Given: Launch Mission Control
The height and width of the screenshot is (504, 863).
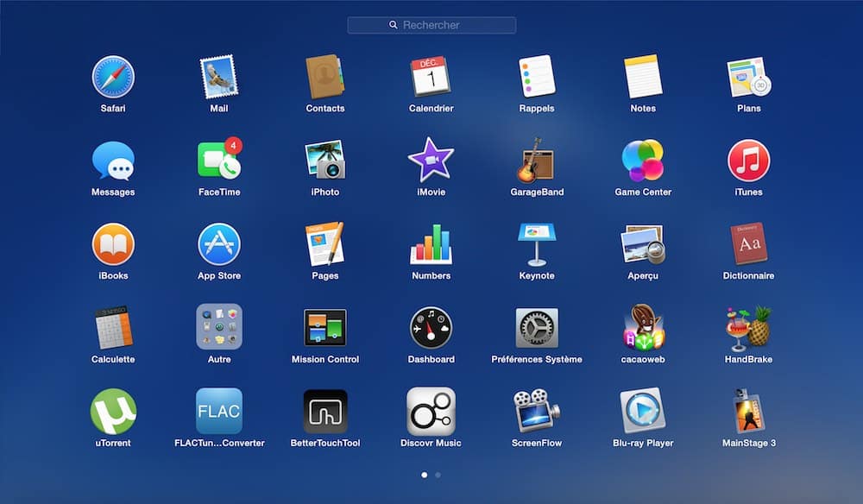Looking at the screenshot, I should coord(324,327).
